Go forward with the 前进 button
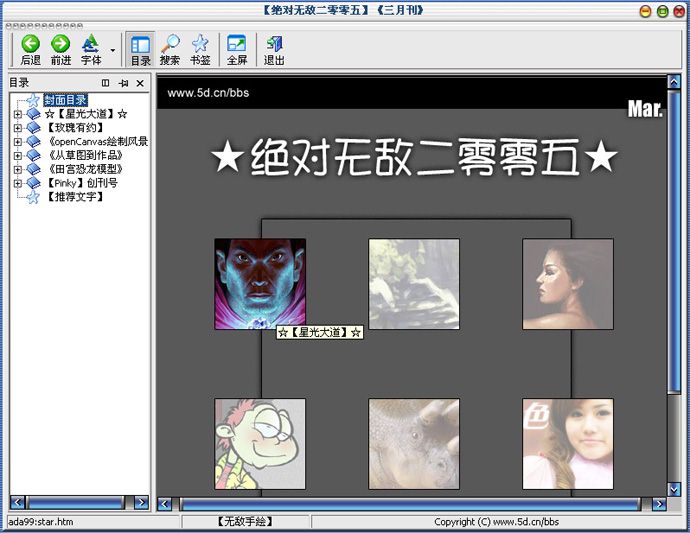The height and width of the screenshot is (533, 690). coord(61,50)
